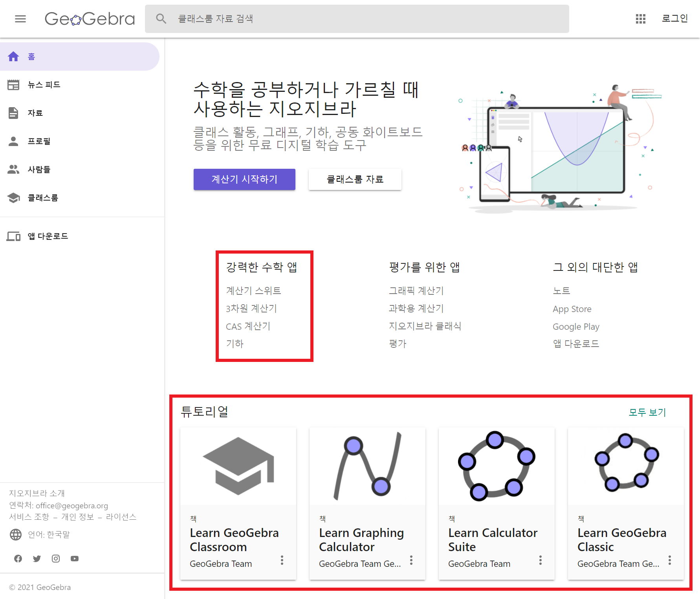The height and width of the screenshot is (599, 700).
Task: Open the hamburger main menu
Action: tap(20, 19)
